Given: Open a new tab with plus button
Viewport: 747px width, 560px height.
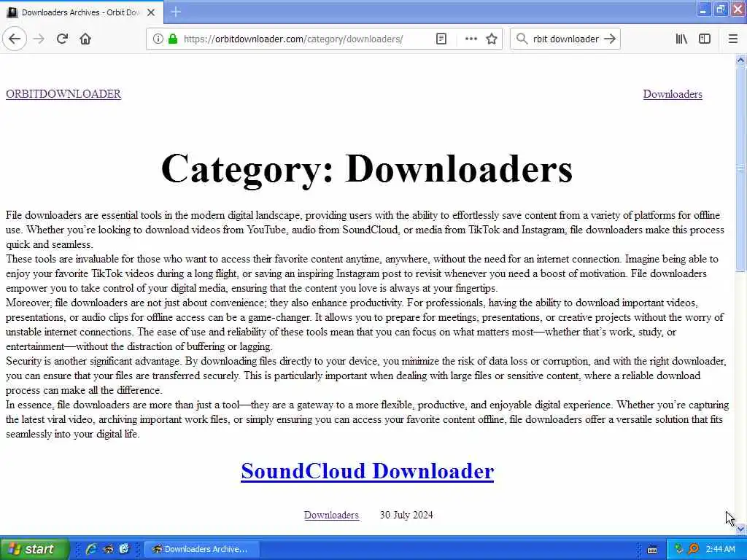Looking at the screenshot, I should pos(176,12).
